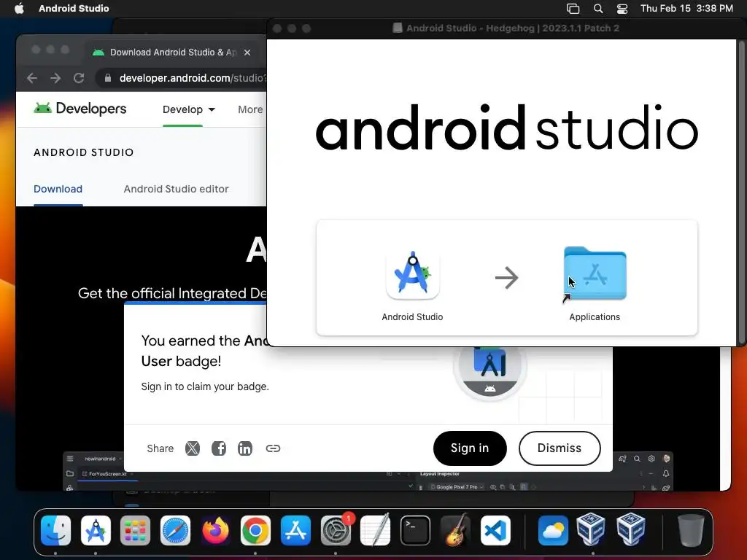
Task: Open Launchpad from the dock
Action: click(135, 531)
